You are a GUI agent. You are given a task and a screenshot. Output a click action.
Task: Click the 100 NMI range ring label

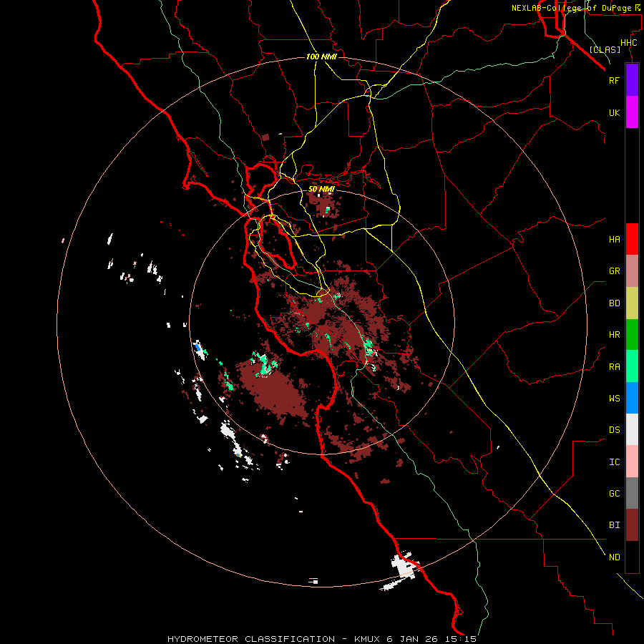coord(321,57)
